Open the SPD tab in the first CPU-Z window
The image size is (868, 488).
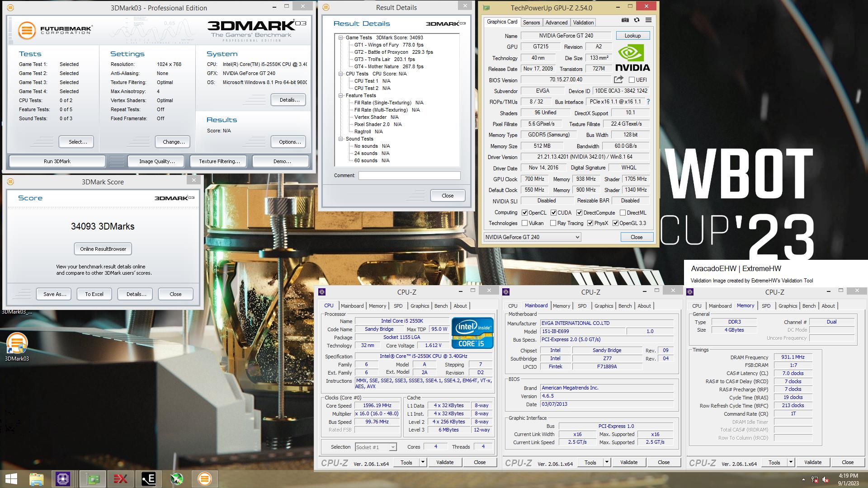(398, 306)
